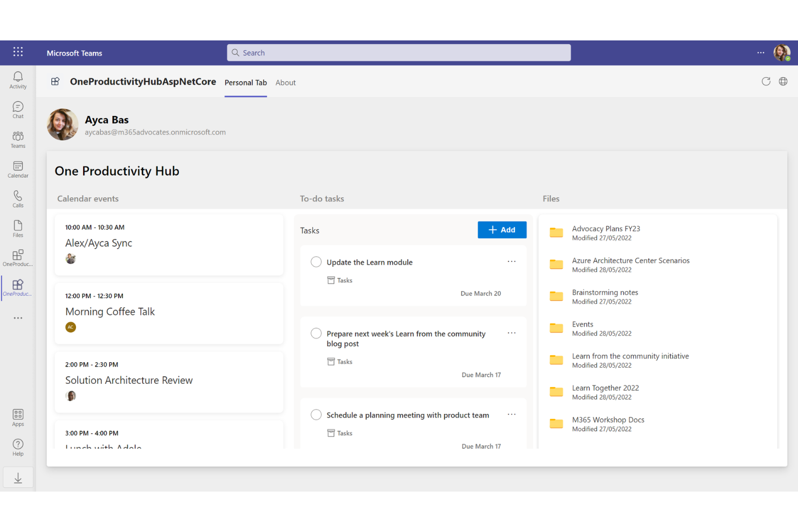798x532 pixels.
Task: Show more apps via sidebar ellipsis
Action: pos(18,318)
